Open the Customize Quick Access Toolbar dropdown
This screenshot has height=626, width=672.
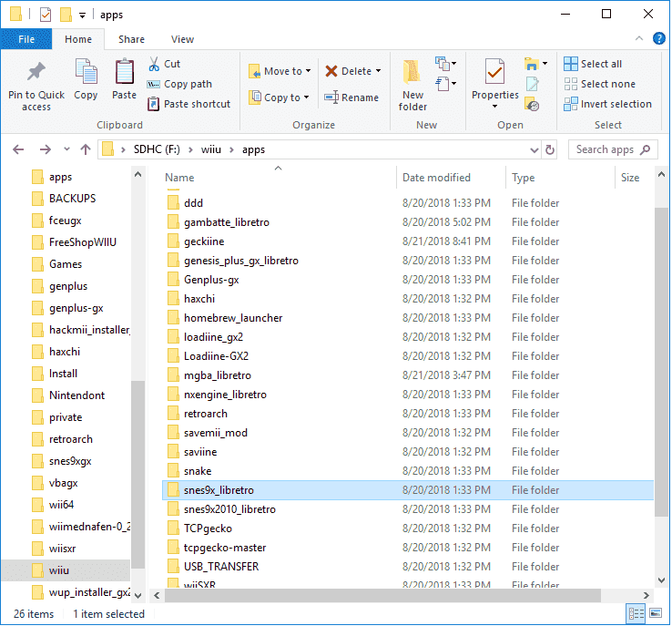click(x=82, y=15)
